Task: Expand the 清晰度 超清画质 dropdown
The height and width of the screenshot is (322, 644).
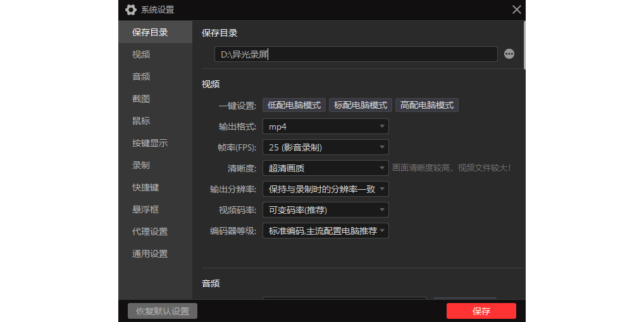Action: 326,168
